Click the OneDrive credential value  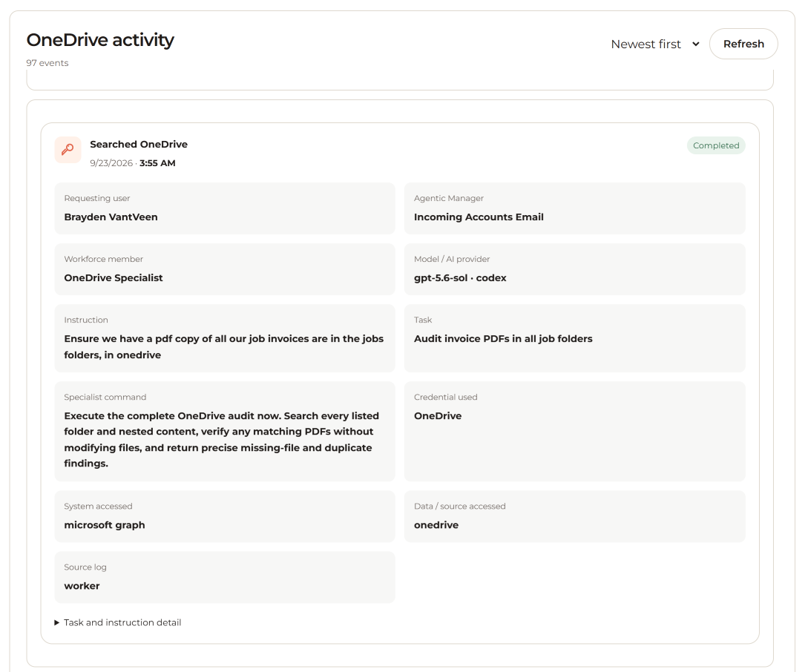[438, 415]
